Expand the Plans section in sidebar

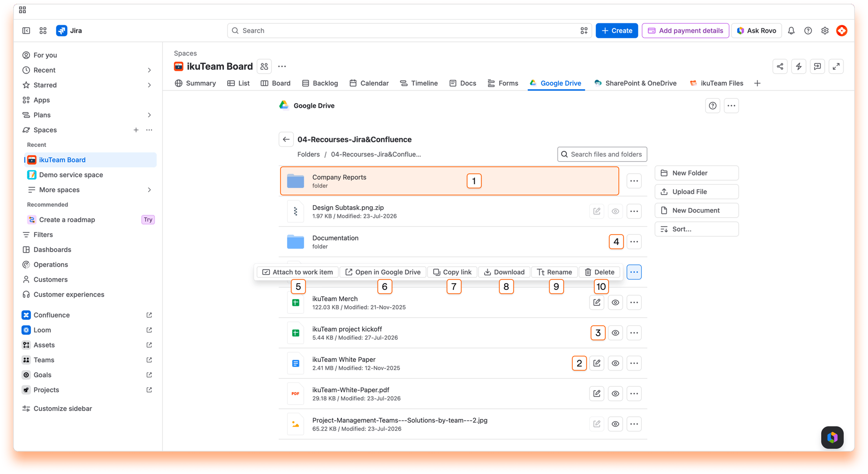click(149, 115)
